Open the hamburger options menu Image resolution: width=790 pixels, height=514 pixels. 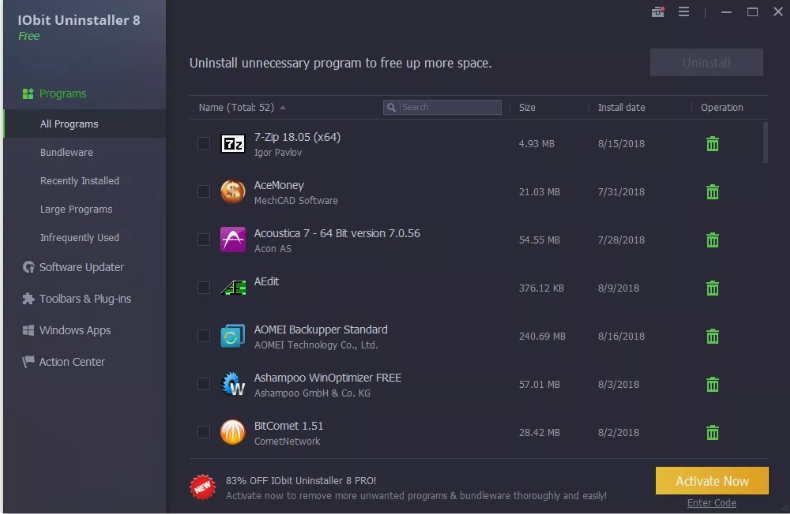(x=684, y=12)
